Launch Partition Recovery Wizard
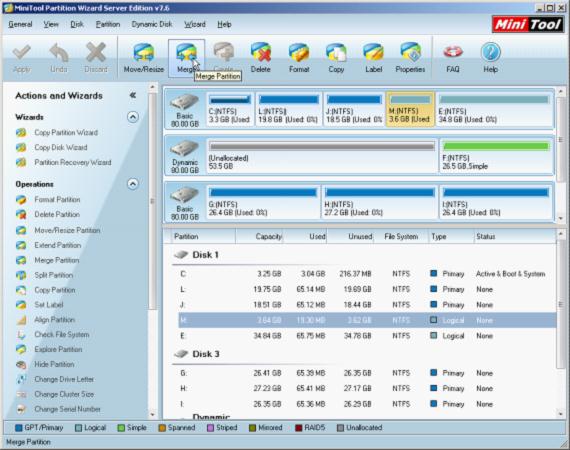The height and width of the screenshot is (450, 570). [x=73, y=162]
